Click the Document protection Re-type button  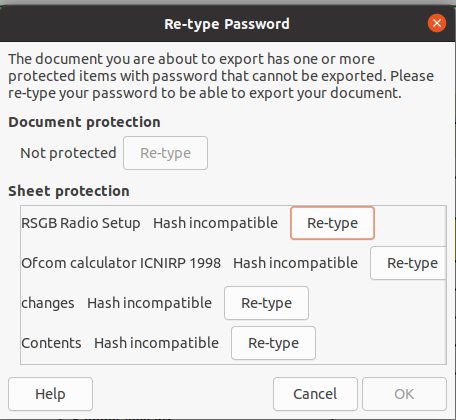165,153
